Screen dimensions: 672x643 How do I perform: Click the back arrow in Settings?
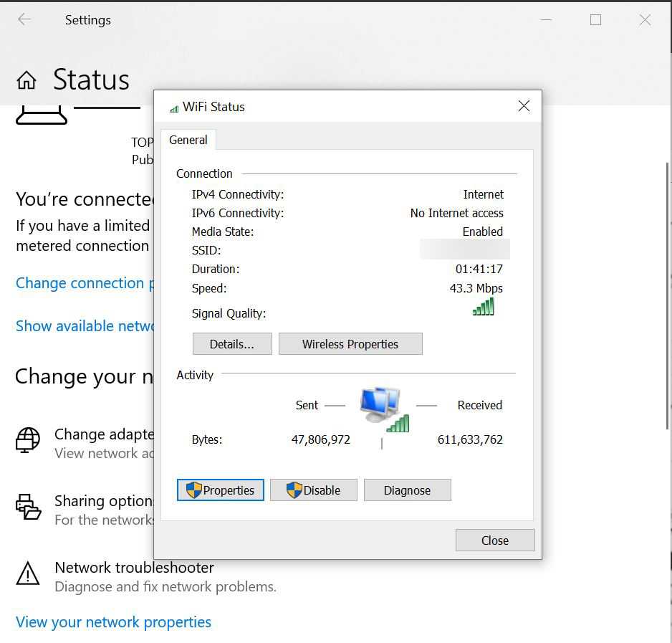[24, 20]
